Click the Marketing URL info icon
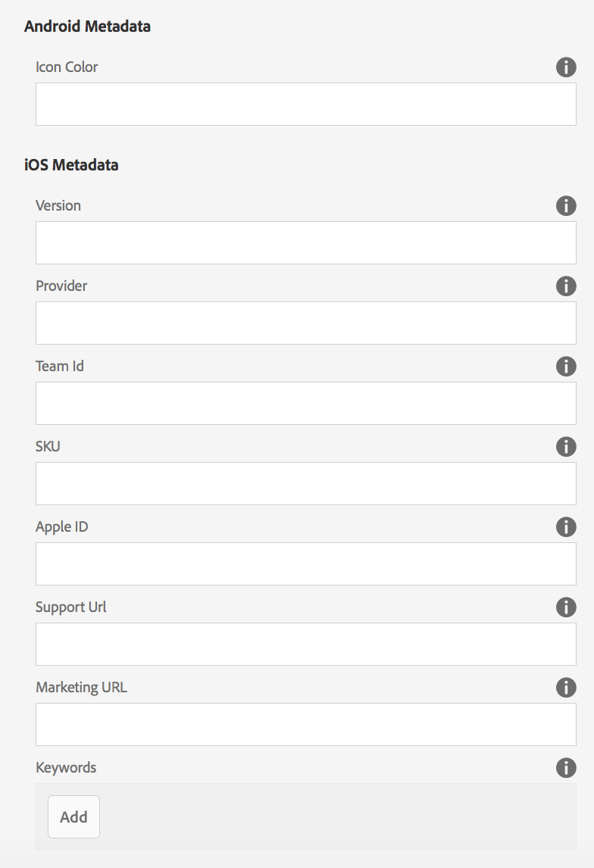The height and width of the screenshot is (868, 594). [x=566, y=688]
